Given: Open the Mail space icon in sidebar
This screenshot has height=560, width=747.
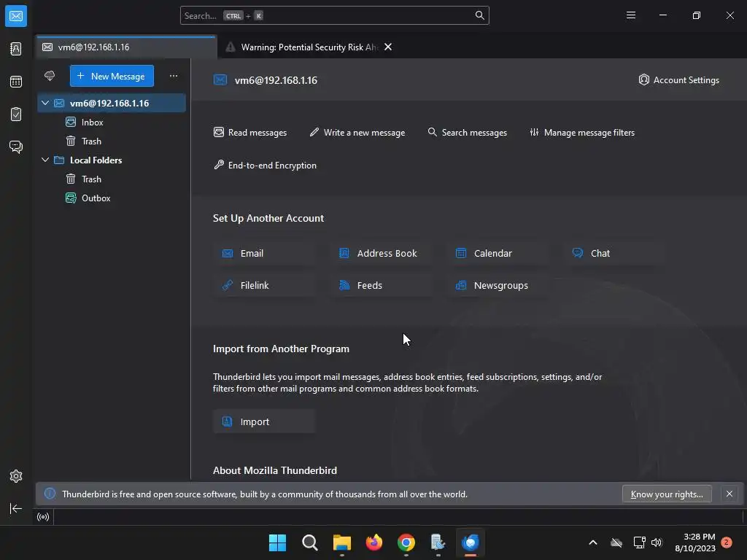Looking at the screenshot, I should coord(16,16).
